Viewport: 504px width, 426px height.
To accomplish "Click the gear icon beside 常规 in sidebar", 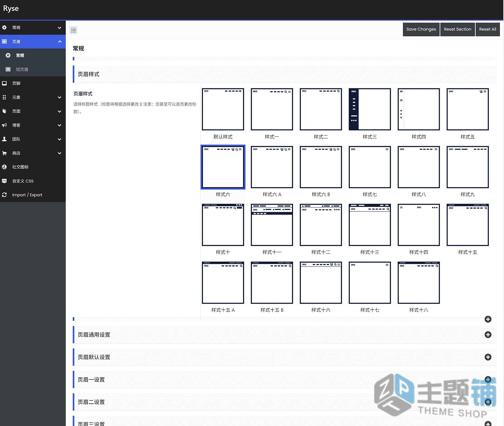I will tap(4, 27).
